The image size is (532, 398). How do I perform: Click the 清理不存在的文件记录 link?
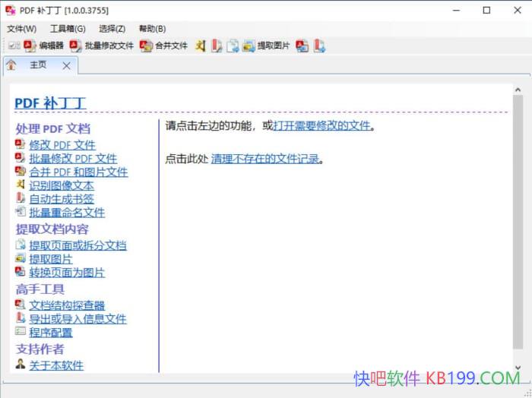(x=265, y=160)
